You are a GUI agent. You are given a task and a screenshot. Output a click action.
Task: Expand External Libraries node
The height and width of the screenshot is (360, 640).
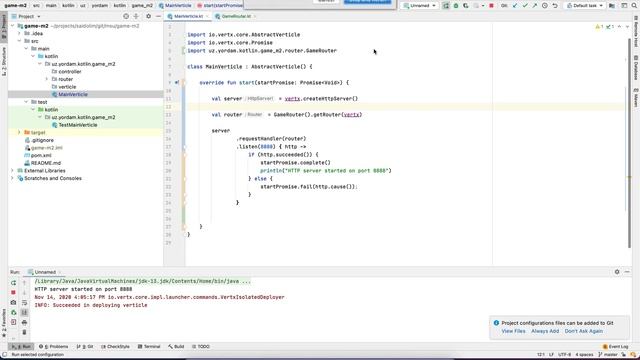(12, 171)
